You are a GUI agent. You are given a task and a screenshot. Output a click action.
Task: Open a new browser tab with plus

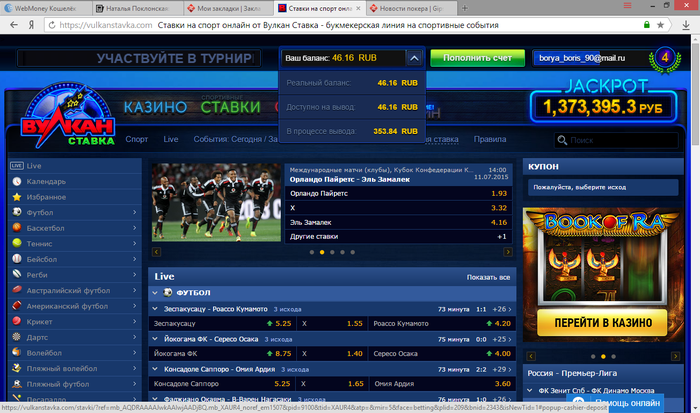point(465,8)
